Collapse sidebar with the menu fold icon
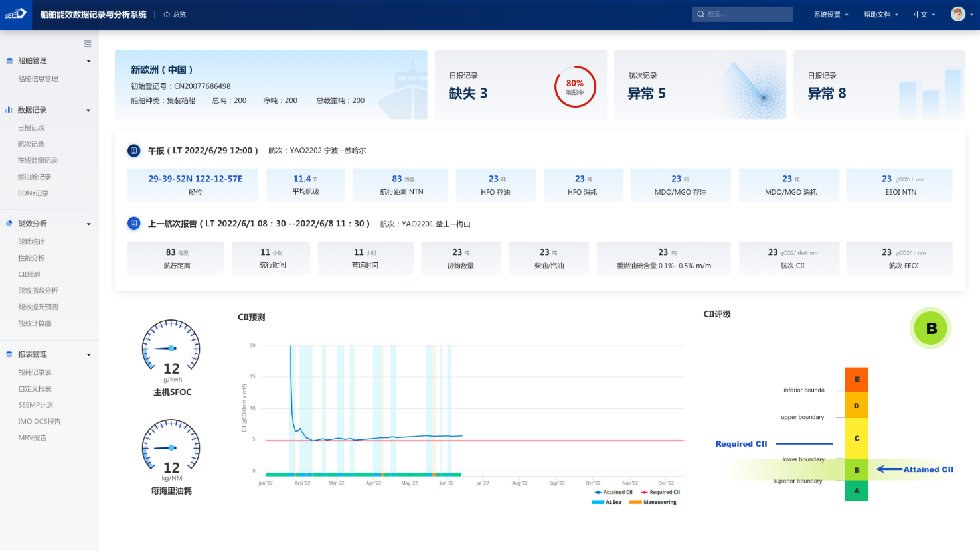 [x=87, y=44]
